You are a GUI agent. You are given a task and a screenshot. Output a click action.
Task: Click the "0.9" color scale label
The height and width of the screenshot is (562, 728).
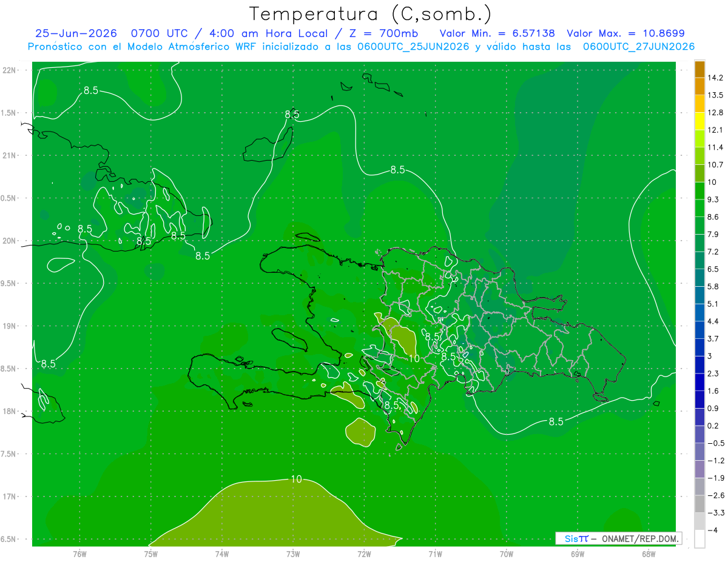713,407
